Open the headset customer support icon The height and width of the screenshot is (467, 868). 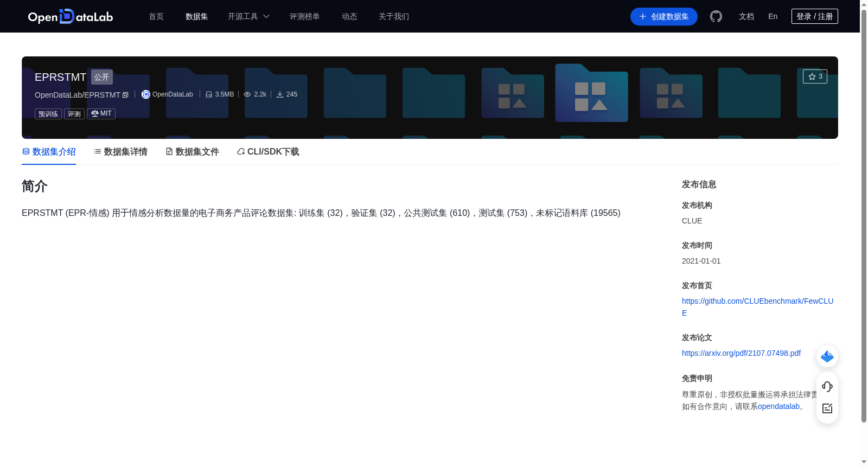tap(827, 387)
